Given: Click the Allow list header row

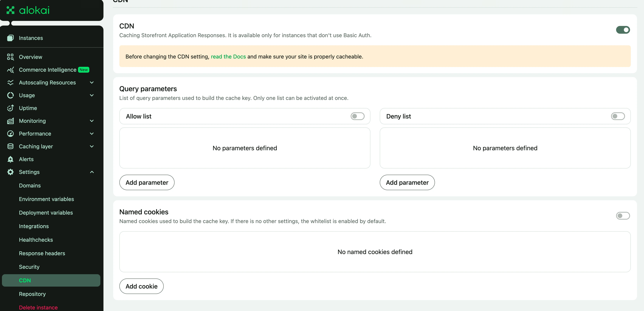Looking at the screenshot, I should (245, 116).
